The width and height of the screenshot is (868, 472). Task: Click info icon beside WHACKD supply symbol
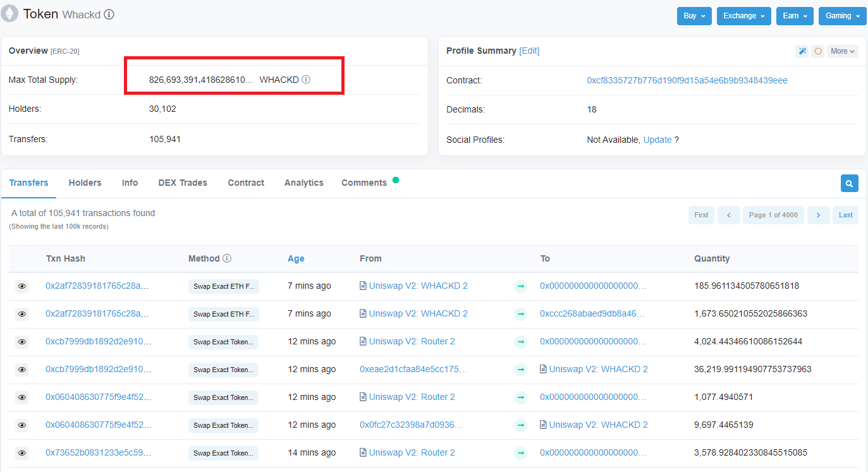306,80
